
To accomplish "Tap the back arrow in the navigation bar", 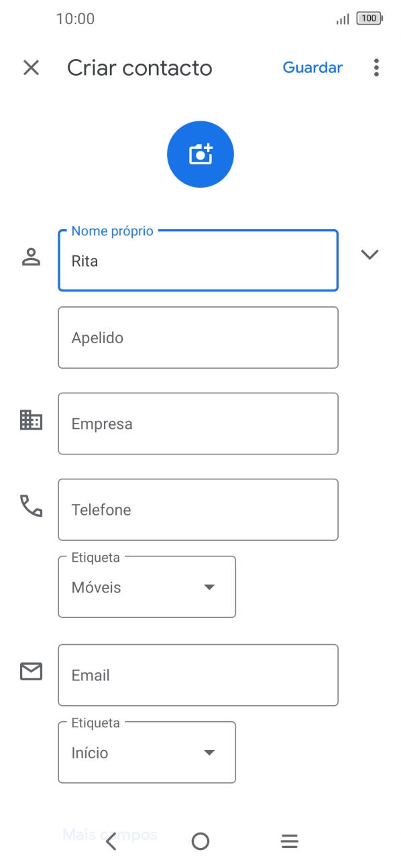I will tap(111, 841).
